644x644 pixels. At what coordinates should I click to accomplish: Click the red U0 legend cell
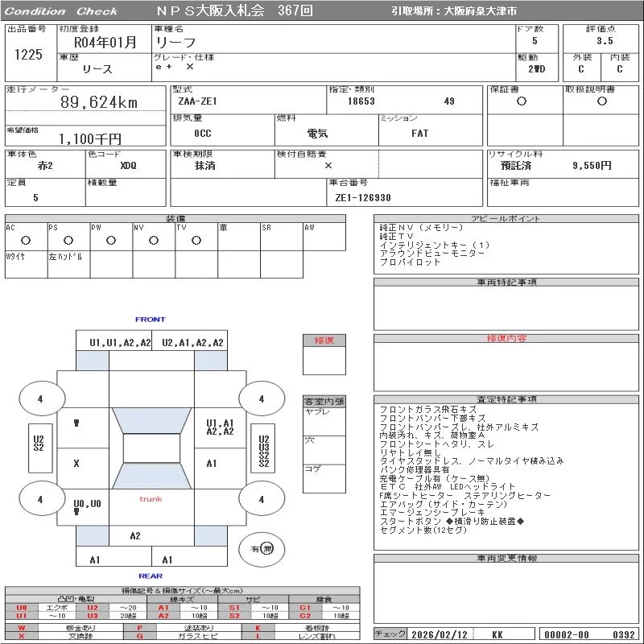pos(22,608)
